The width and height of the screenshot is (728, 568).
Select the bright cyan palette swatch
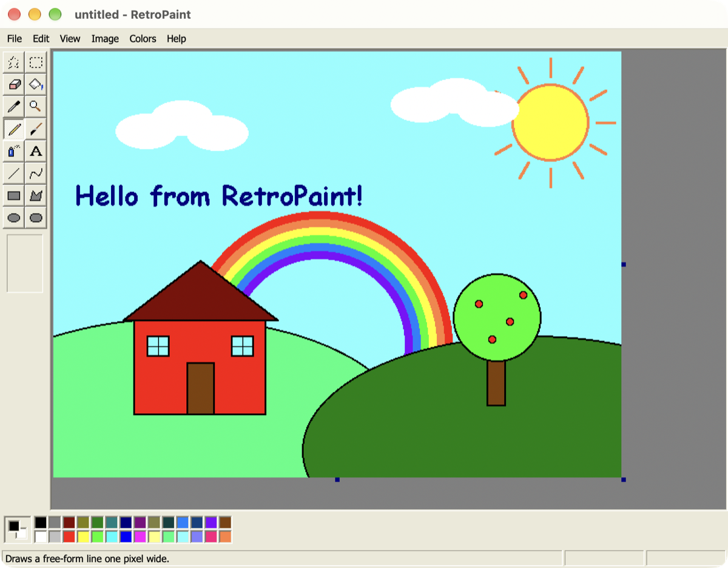[x=112, y=536]
